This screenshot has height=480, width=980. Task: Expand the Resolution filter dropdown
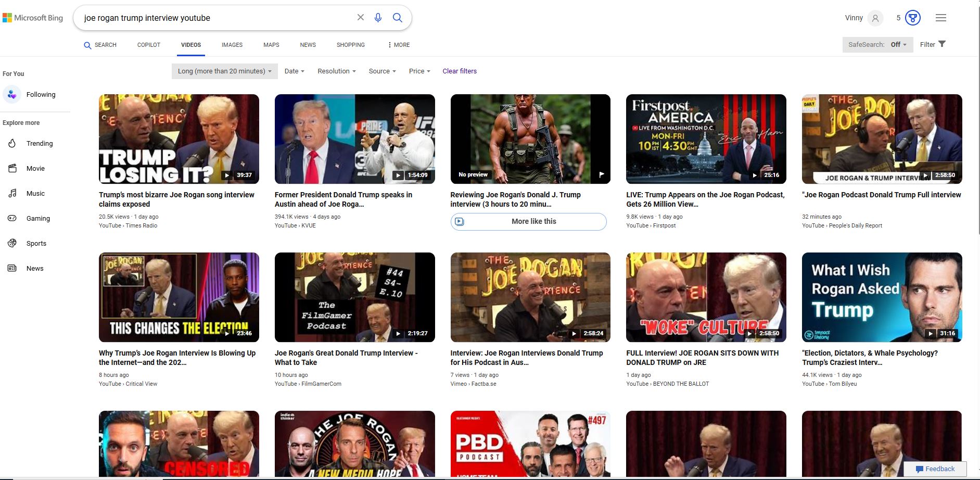337,71
